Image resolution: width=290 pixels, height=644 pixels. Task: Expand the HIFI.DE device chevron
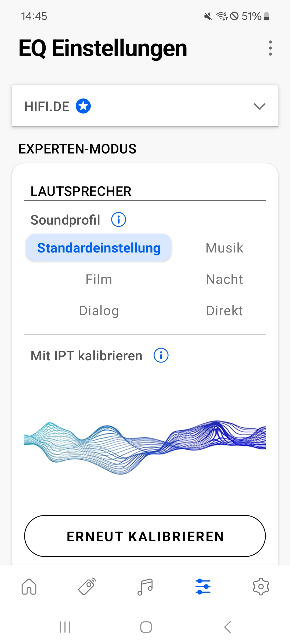click(x=259, y=106)
